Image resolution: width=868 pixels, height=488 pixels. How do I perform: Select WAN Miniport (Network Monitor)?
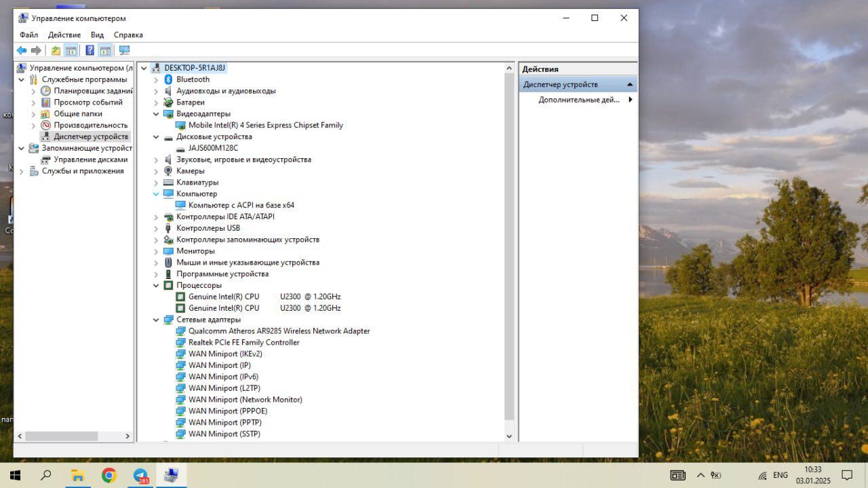point(245,400)
